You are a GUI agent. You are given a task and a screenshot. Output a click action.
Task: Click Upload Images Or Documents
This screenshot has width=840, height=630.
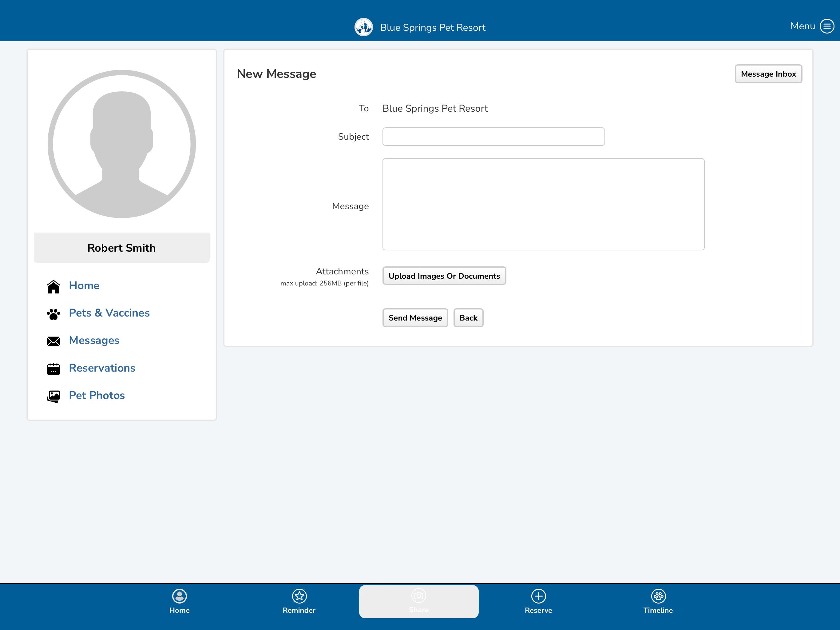coord(444,276)
